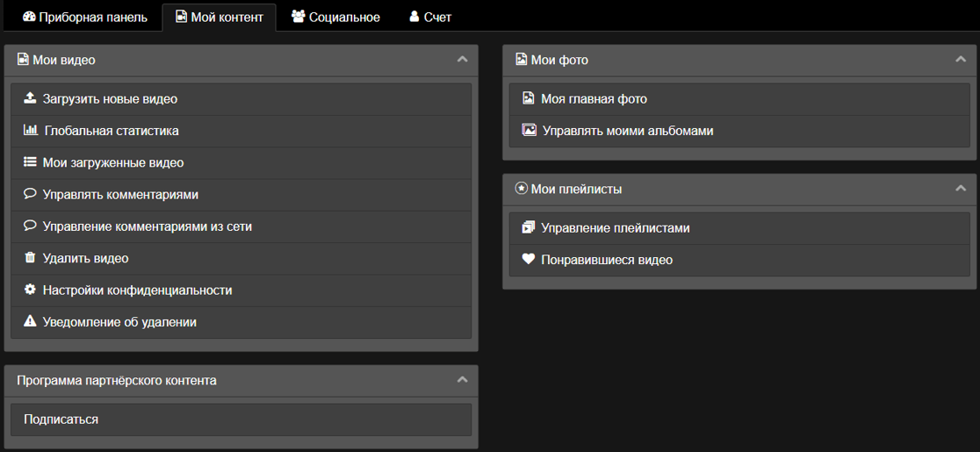The image size is (980, 452).
Task: Open Глобальная статистика
Action: coord(241,131)
